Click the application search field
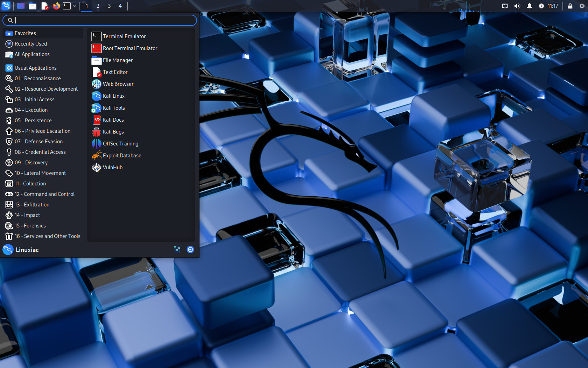 coord(100,20)
